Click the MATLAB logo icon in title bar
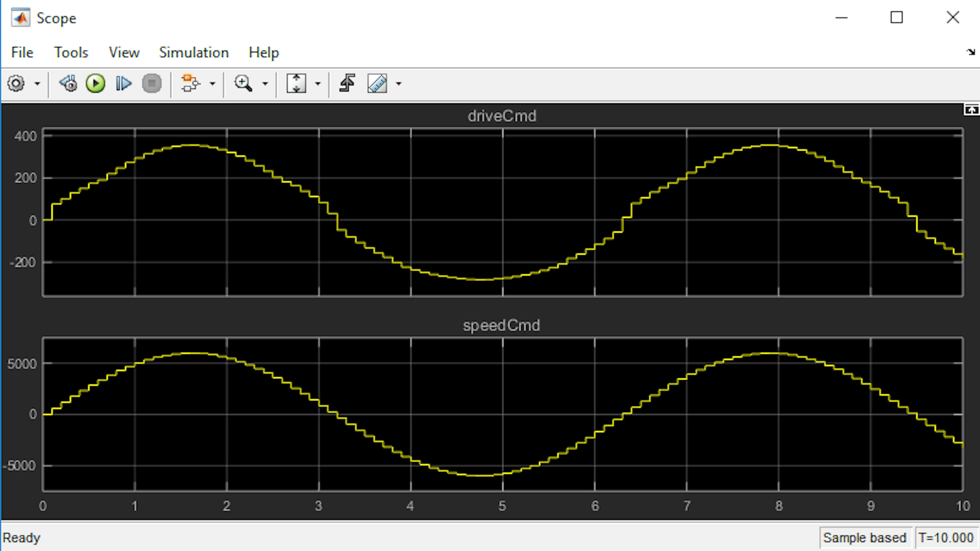Image resolution: width=980 pixels, height=551 pixels. 21,18
